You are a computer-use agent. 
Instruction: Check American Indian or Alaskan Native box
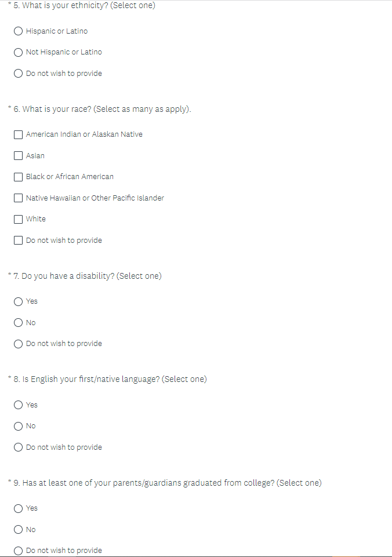[x=19, y=134]
